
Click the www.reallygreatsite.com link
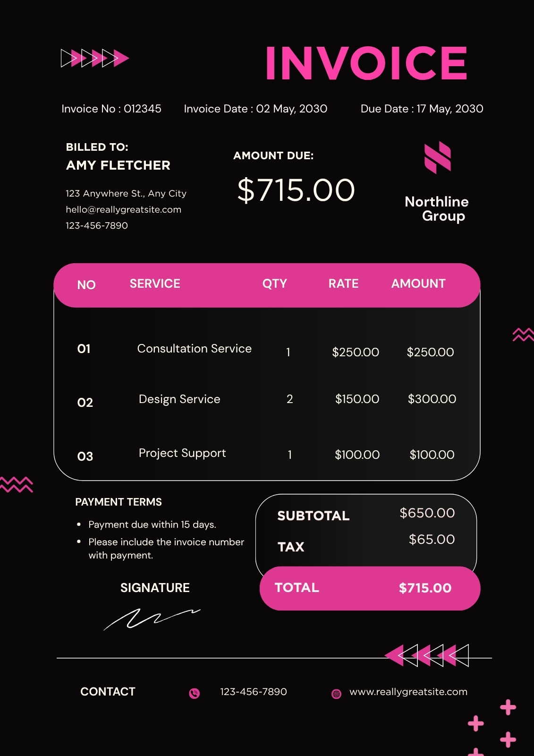click(408, 692)
